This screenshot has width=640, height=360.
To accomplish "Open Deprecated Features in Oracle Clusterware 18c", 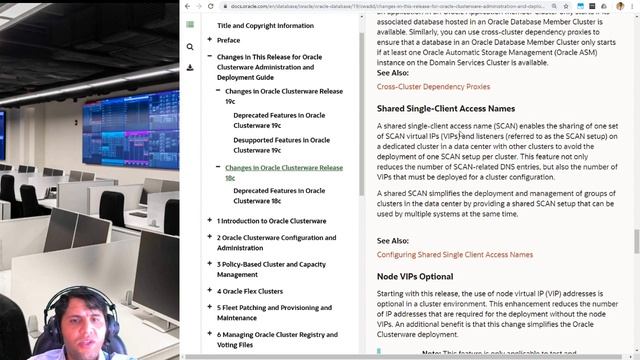I will click(x=279, y=196).
